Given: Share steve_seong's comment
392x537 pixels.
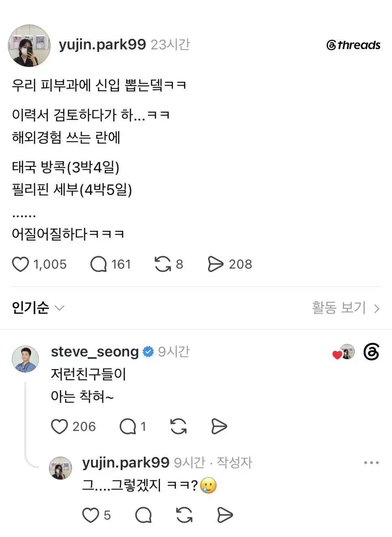Looking at the screenshot, I should click(x=219, y=426).
